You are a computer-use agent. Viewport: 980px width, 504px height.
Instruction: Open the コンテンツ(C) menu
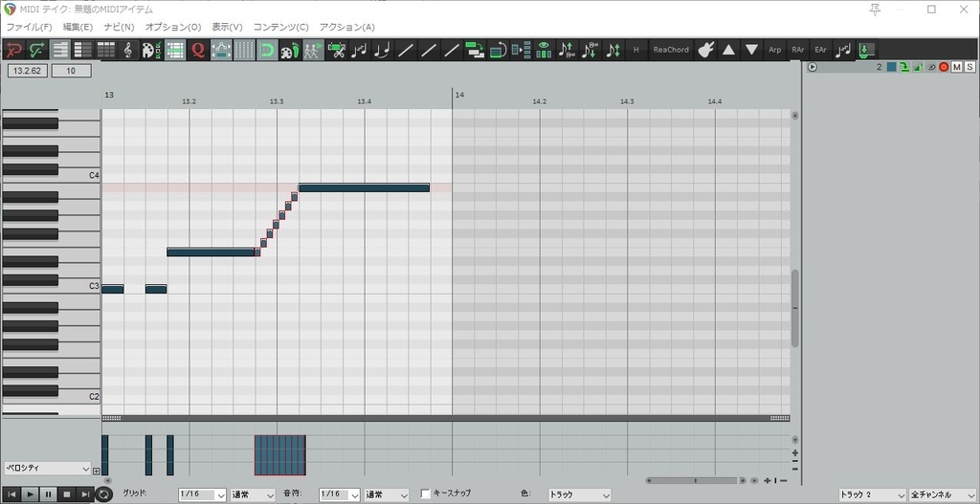280,27
